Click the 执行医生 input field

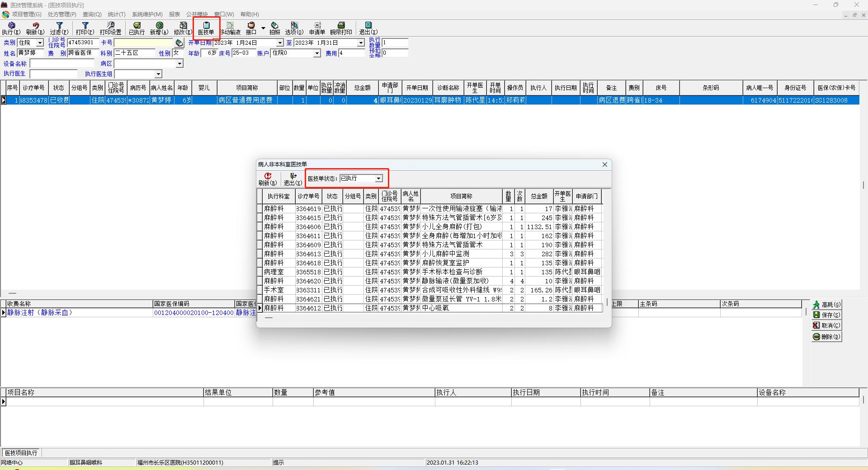tap(53, 74)
